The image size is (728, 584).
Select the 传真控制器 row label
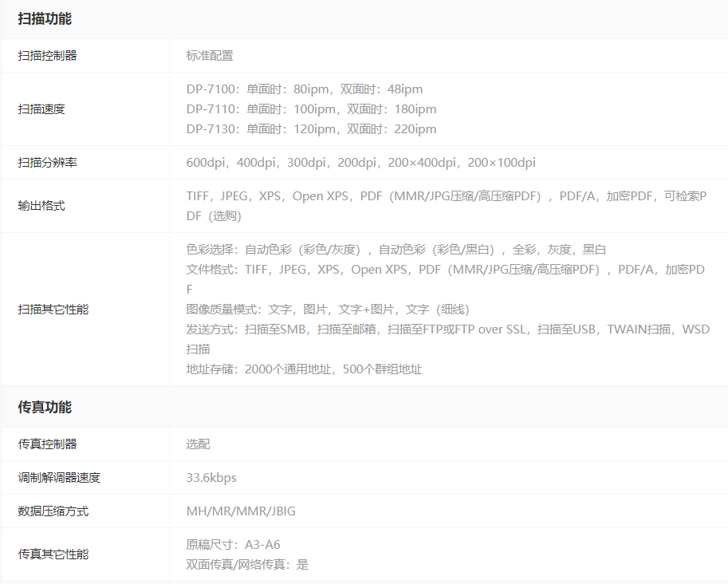click(48, 444)
